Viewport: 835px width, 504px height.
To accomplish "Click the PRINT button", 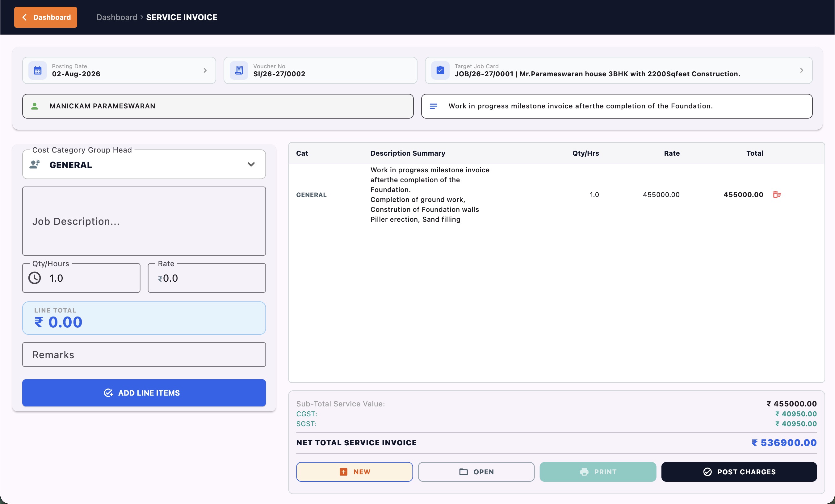I will click(x=598, y=472).
